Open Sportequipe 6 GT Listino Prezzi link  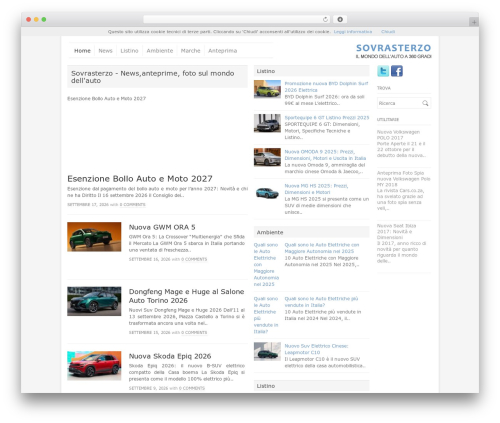coord(327,118)
